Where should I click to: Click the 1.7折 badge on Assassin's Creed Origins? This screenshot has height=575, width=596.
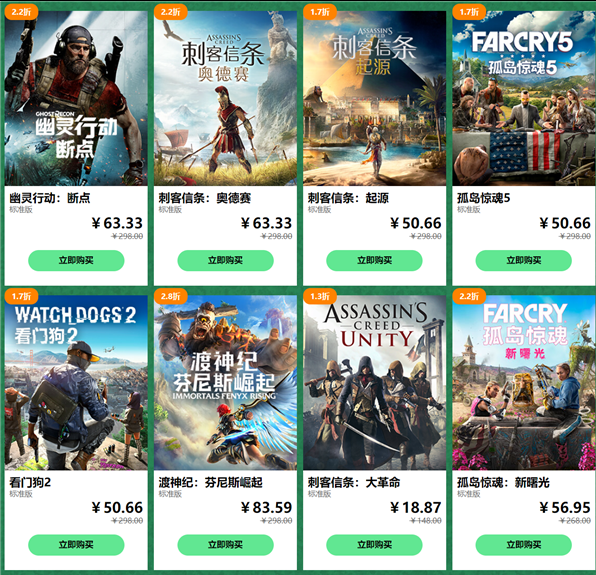tap(320, 12)
